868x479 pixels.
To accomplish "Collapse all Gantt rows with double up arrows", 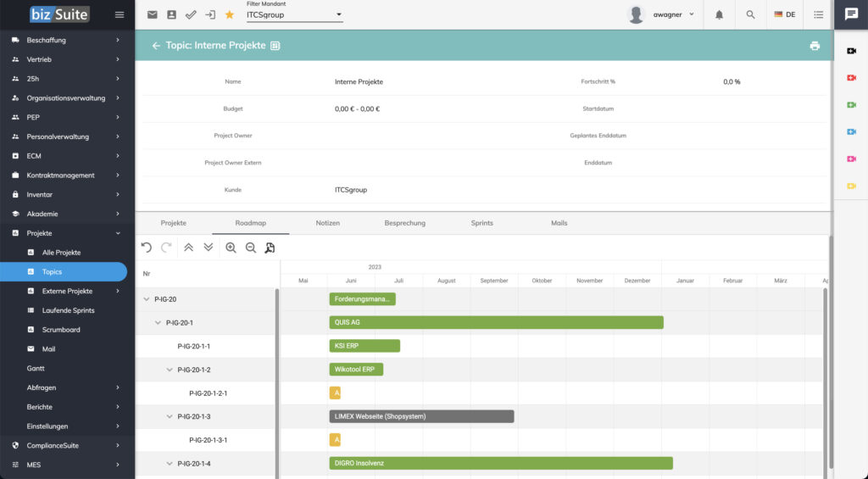I will coord(189,248).
